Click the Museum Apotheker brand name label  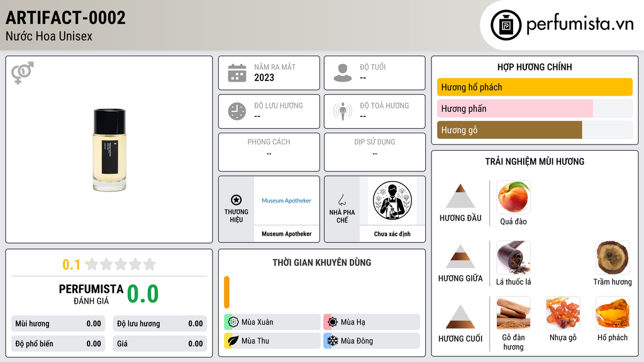point(287,234)
